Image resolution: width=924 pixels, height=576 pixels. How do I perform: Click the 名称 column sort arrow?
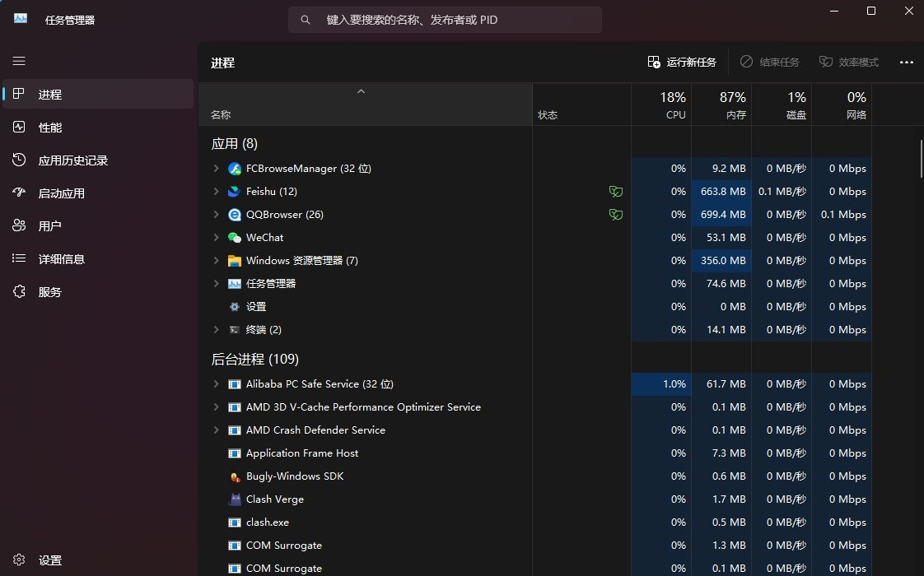click(x=361, y=91)
